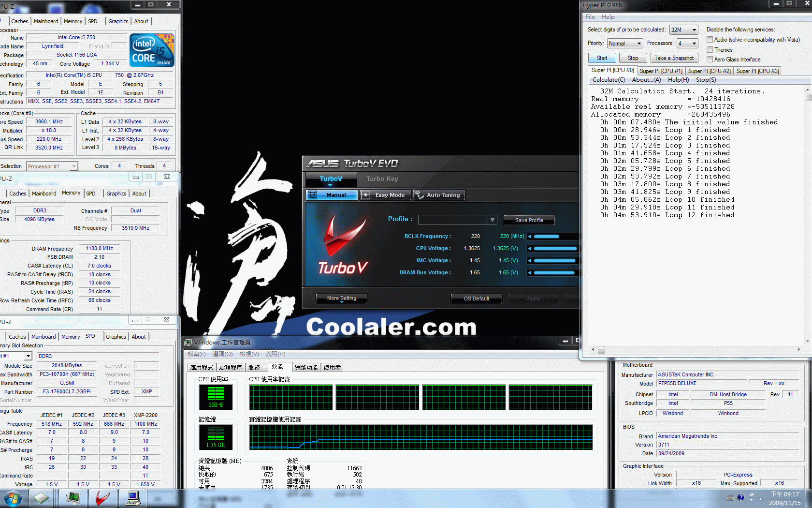This screenshot has width=812, height=508.
Task: Click the Easy Mode icon in TurboV
Action: tap(366, 195)
